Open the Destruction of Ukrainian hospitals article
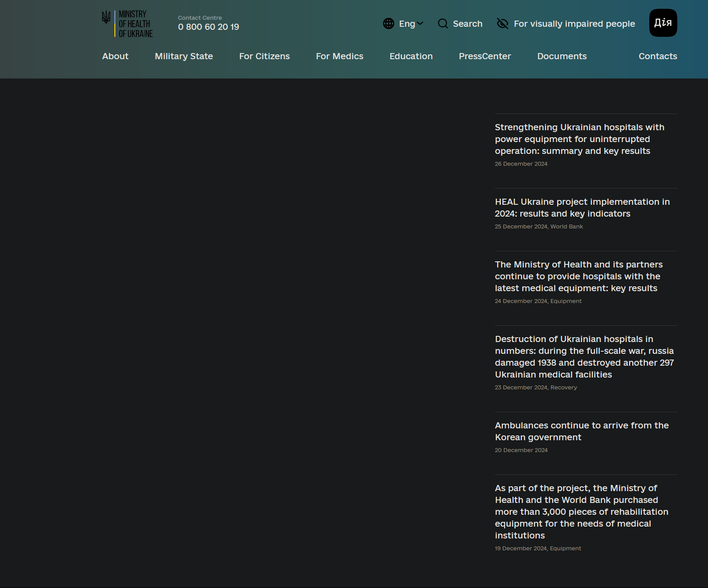This screenshot has height=588, width=708. pos(584,356)
